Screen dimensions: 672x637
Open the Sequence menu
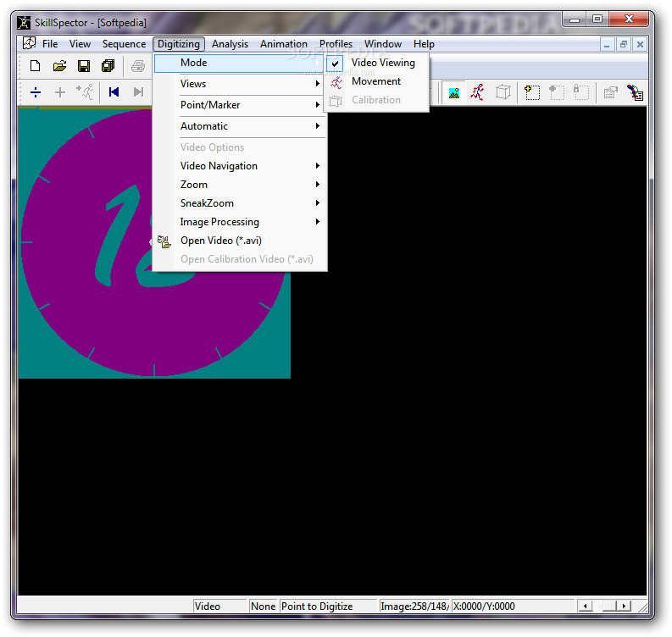click(124, 44)
